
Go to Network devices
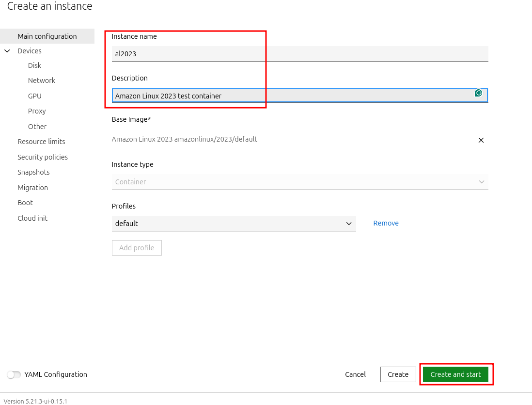[41, 81]
